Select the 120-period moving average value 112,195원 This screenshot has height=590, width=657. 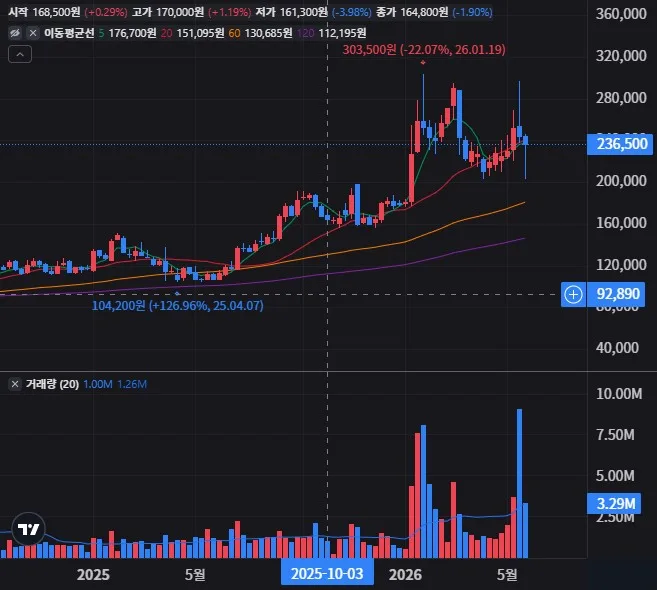342,33
